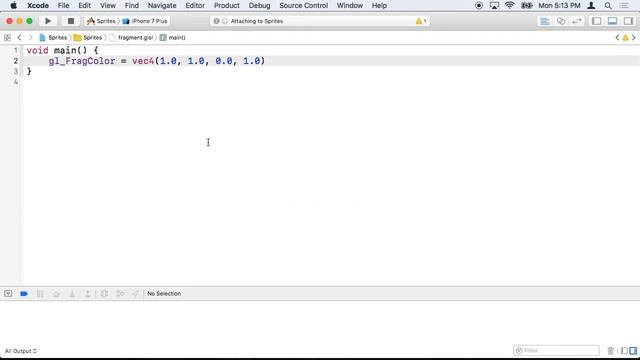Screen dimensions: 640x360
Task: Open fragment.glsl in jump bar
Action: pos(131,38)
